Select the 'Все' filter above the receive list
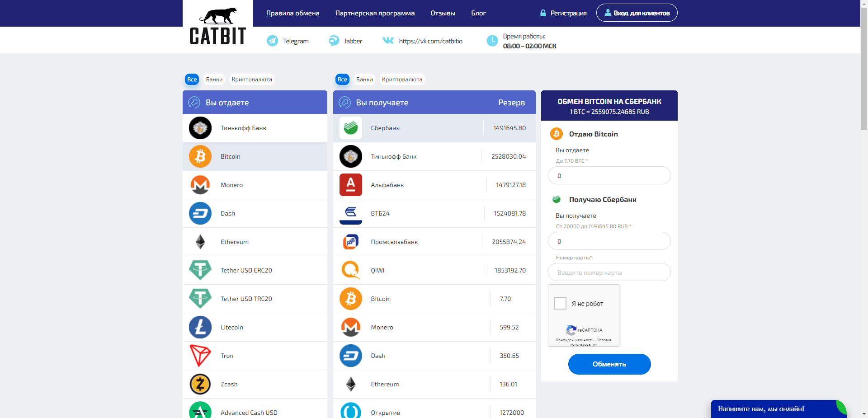The height and width of the screenshot is (418, 868). (342, 79)
